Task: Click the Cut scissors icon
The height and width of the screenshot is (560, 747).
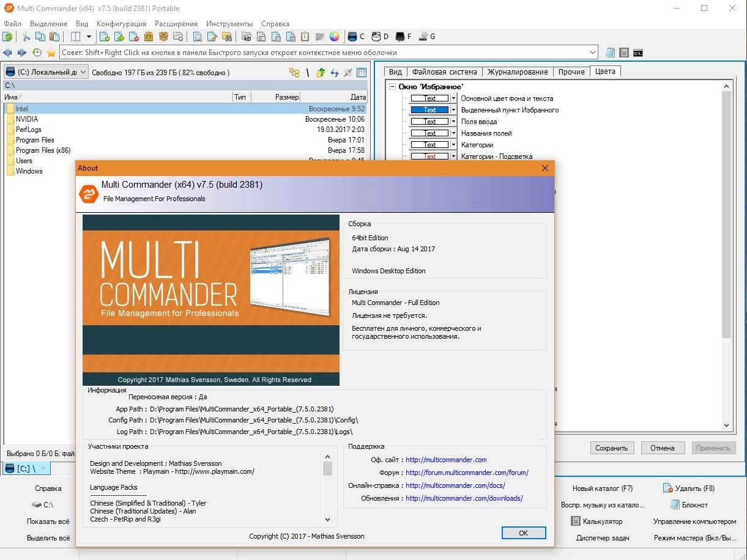Action: point(26,37)
